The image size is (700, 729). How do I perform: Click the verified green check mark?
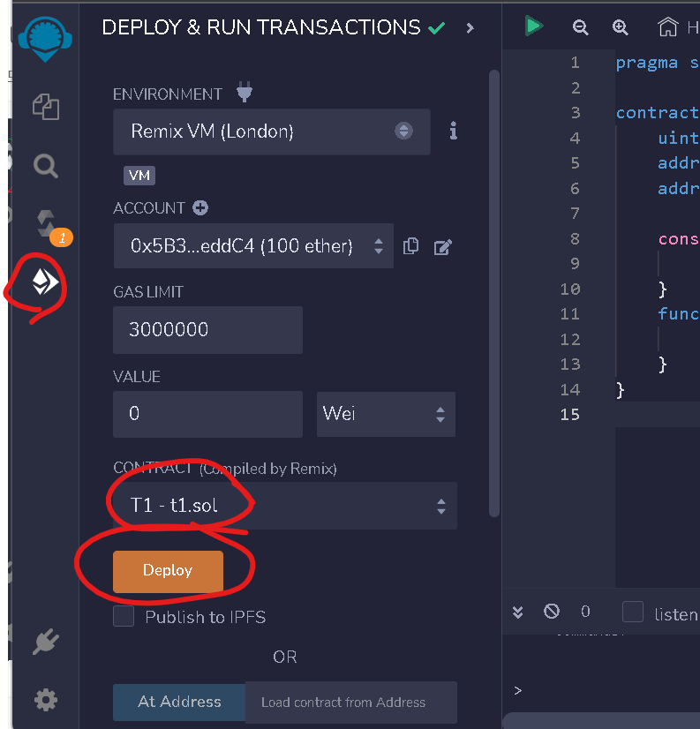tap(436, 28)
